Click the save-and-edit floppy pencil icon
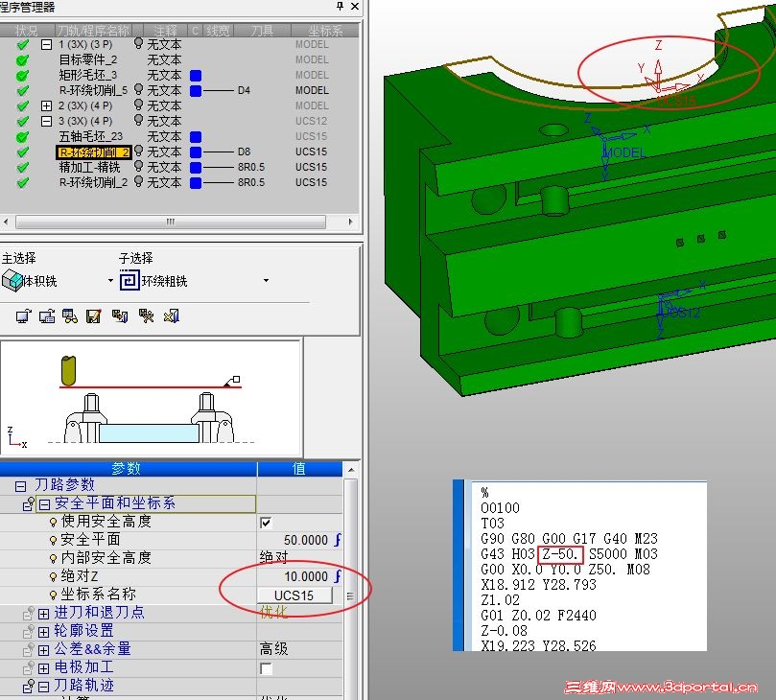776x700 pixels. click(94, 315)
